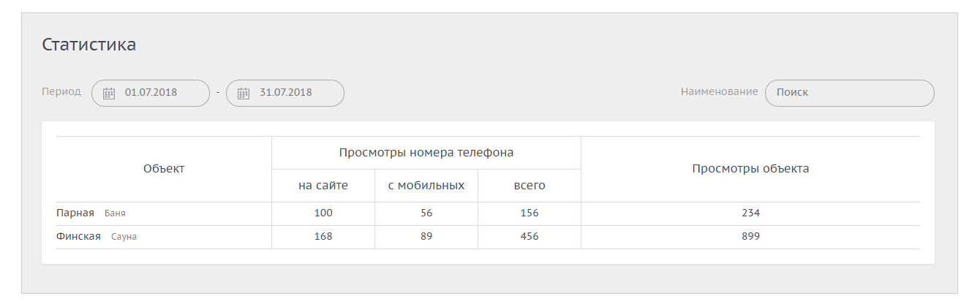Click Финская's object views value 899

coord(750,237)
